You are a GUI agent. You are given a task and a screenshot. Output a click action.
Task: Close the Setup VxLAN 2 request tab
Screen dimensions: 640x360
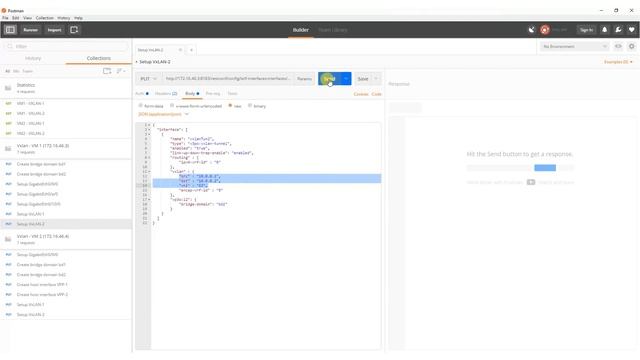(x=180, y=50)
